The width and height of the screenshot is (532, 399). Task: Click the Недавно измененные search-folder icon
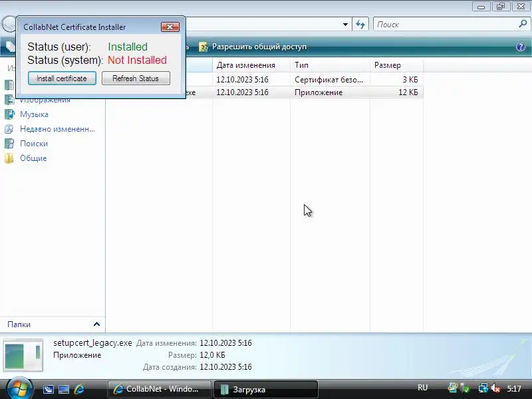pos(9,129)
